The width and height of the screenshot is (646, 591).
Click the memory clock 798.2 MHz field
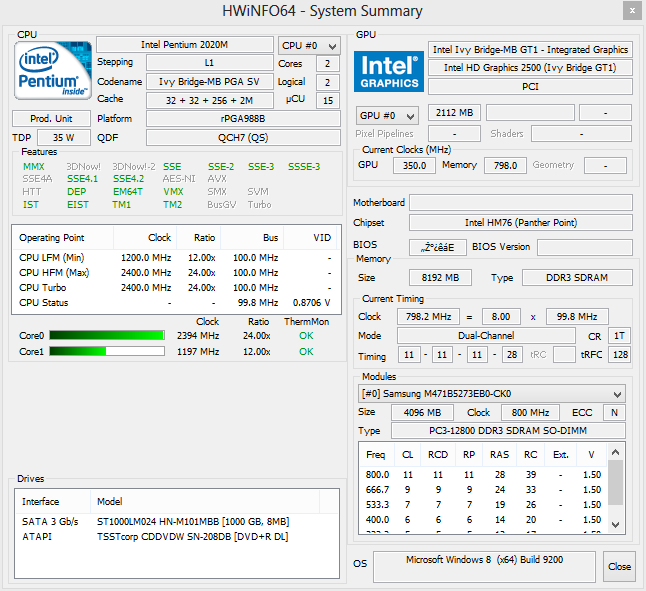(x=428, y=317)
